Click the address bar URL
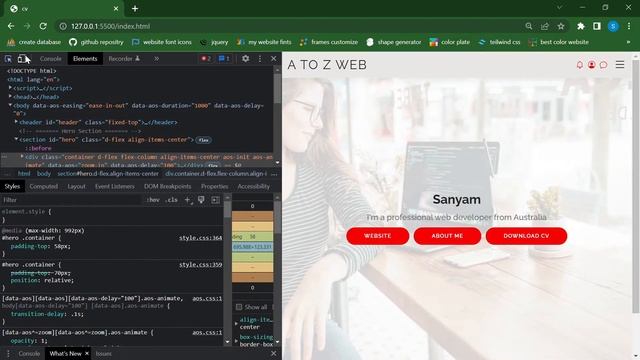This screenshot has height=360, width=640. point(111,26)
